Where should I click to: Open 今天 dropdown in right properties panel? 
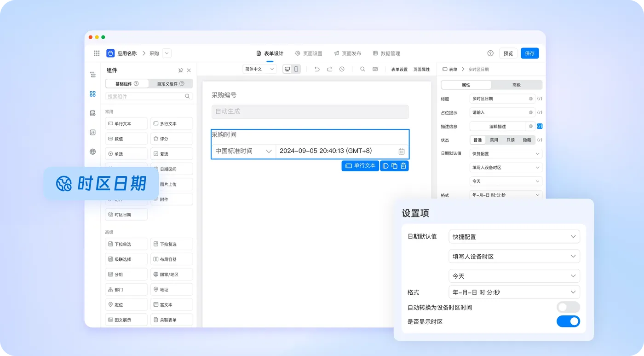click(x=506, y=181)
